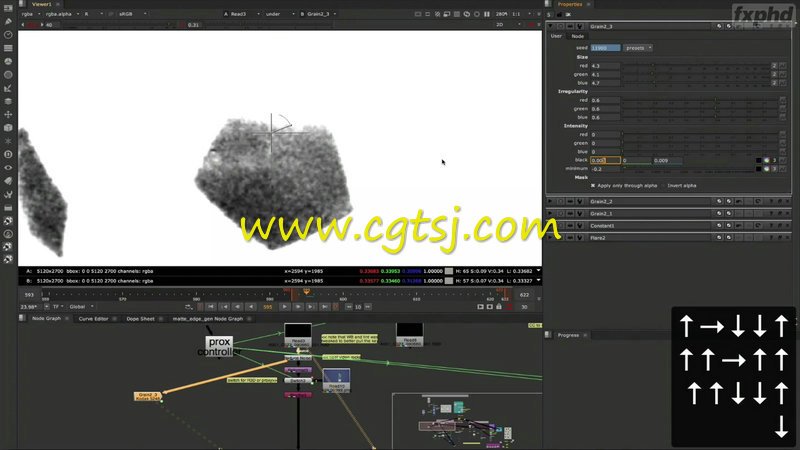
Task: Open the A input Read3 dropdown
Action: point(241,14)
